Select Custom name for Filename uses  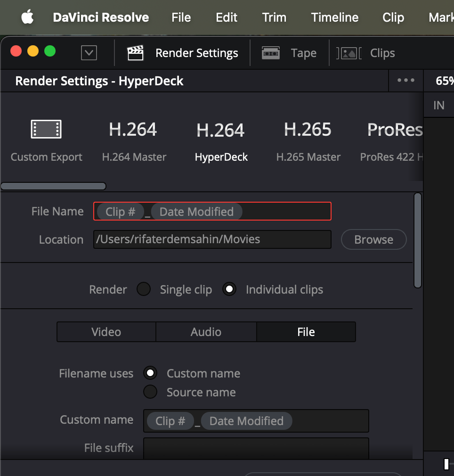pyautogui.click(x=150, y=373)
